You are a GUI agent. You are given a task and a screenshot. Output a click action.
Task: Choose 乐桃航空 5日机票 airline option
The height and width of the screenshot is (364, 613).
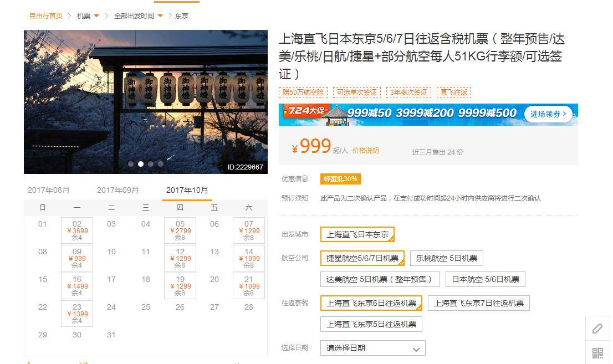point(447,258)
